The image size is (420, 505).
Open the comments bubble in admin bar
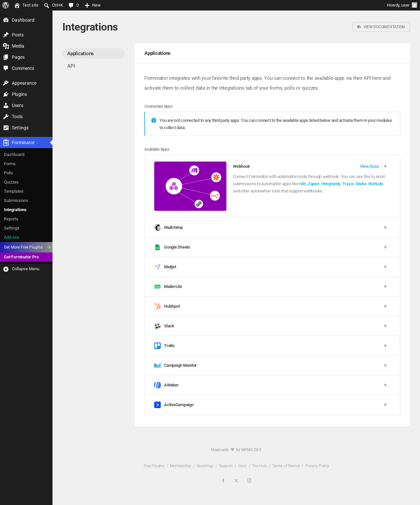pos(73,5)
